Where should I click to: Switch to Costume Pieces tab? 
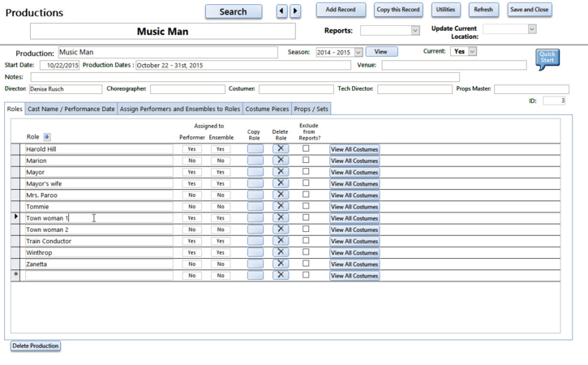tap(267, 109)
